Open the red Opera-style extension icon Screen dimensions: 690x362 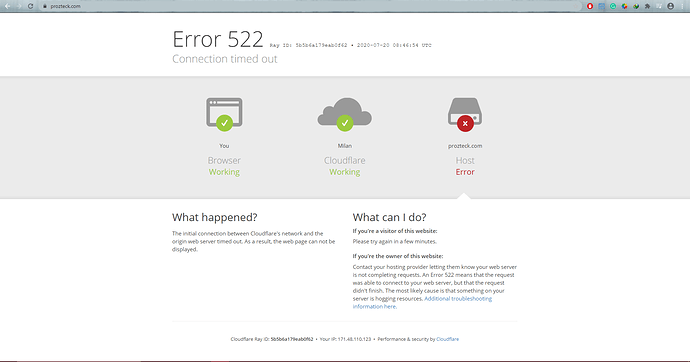point(590,6)
